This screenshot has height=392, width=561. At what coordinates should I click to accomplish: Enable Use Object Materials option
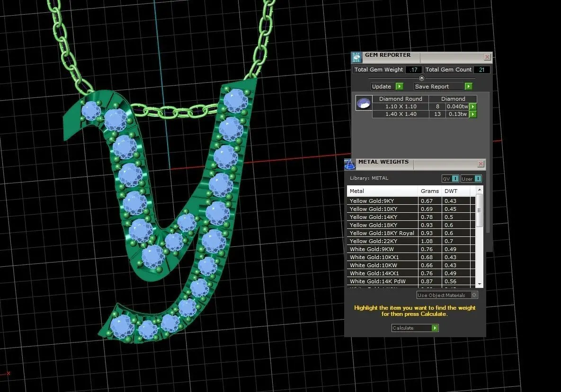447,295
